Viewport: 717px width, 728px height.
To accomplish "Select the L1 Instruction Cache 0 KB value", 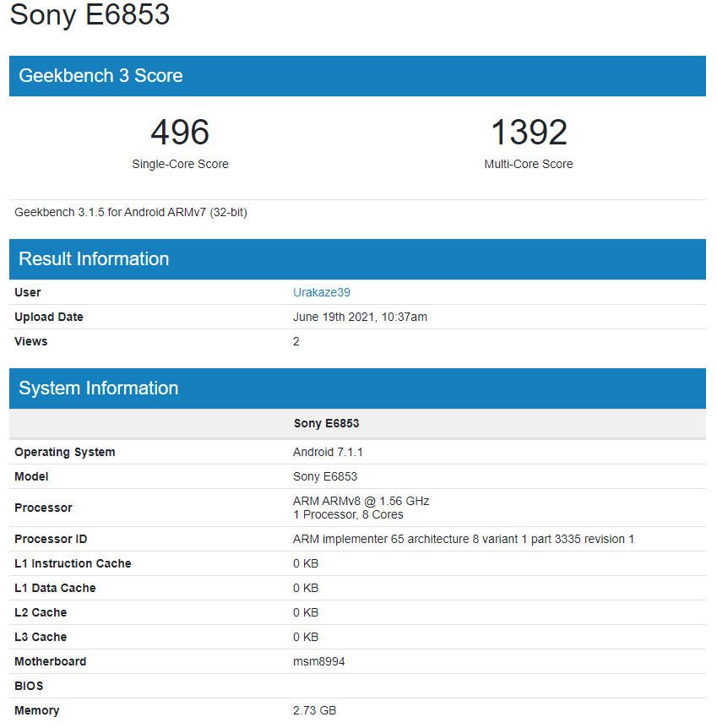I will [306, 563].
